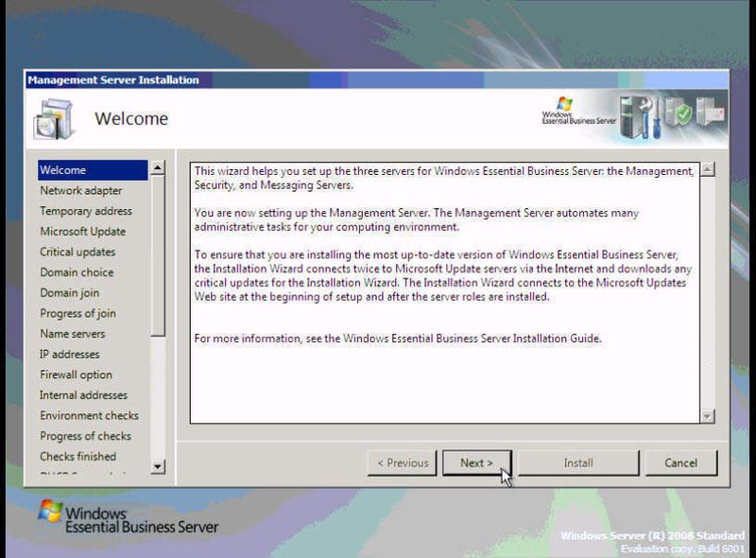Select the IP addresses step
Viewport: 756px width, 558px height.
pyautogui.click(x=69, y=355)
